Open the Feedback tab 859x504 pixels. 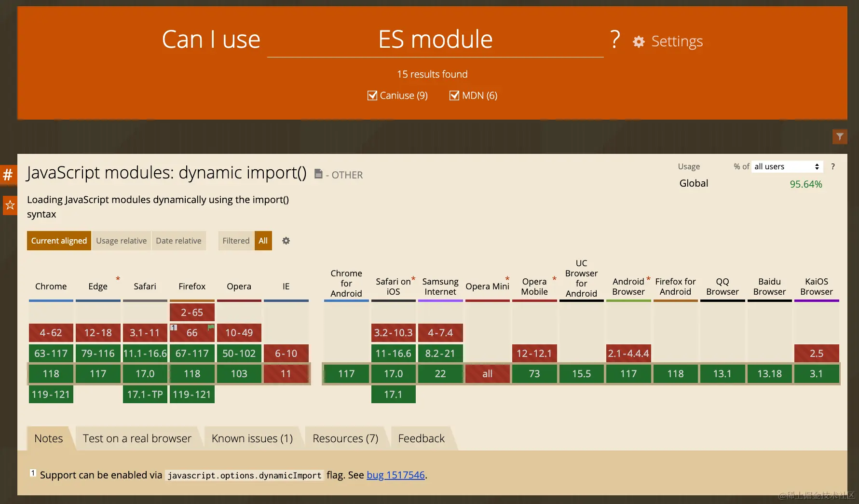[422, 438]
